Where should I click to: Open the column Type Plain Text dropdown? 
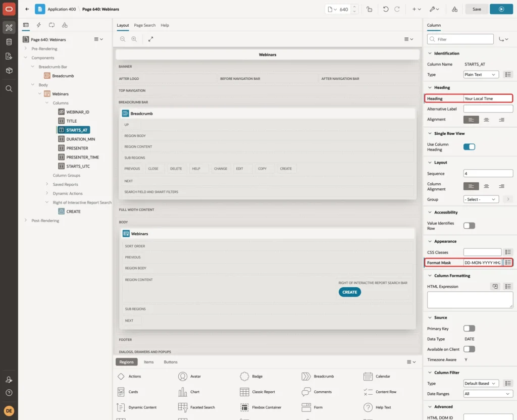[481, 75]
